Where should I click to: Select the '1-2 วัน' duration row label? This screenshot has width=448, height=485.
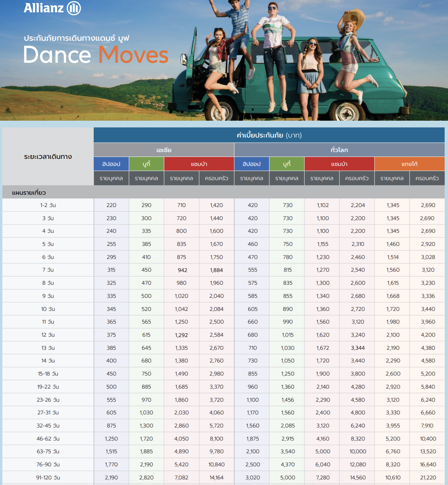click(x=48, y=205)
